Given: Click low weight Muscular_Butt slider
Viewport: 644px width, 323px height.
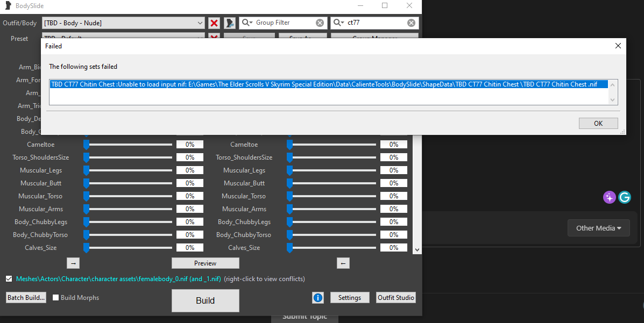Looking at the screenshot, I should point(128,183).
